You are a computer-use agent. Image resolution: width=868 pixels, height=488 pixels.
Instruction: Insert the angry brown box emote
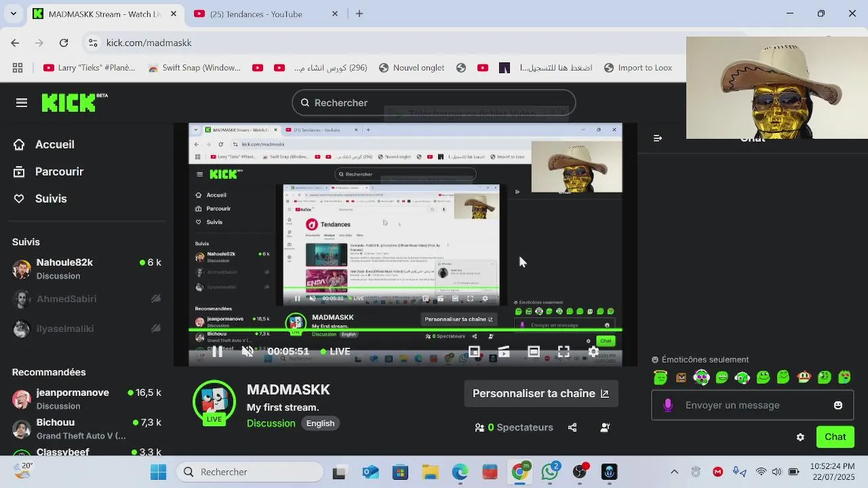[681, 378]
